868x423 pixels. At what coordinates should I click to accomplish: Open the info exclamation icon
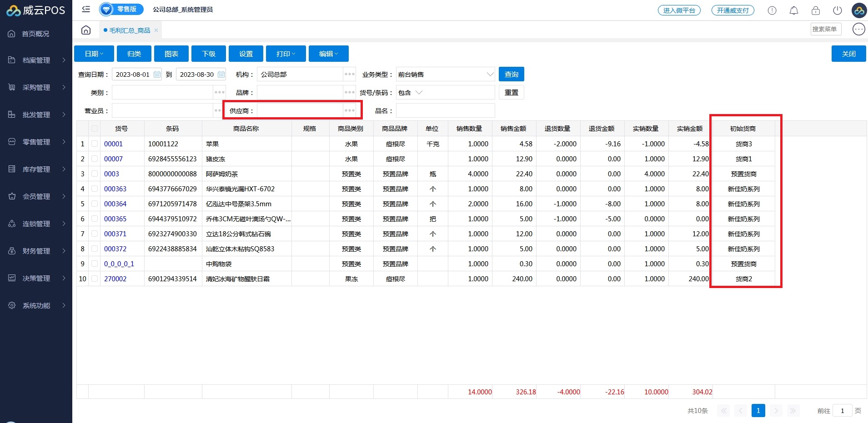(x=772, y=10)
